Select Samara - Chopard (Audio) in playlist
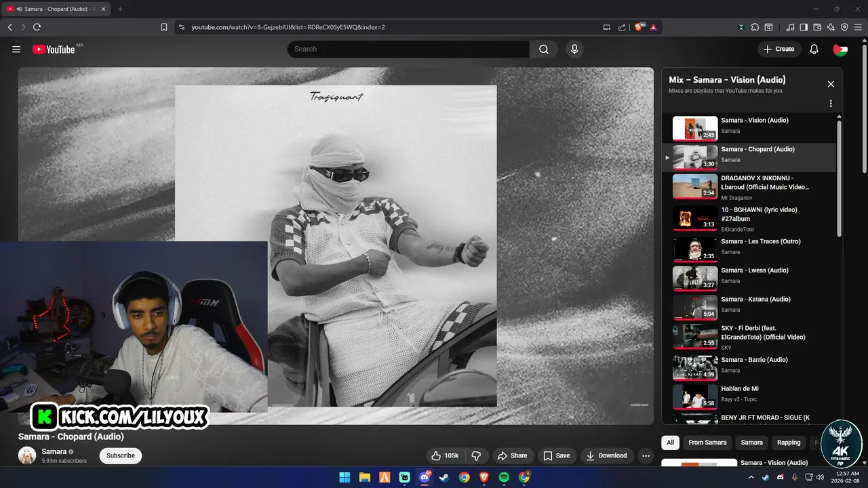This screenshot has height=488, width=868. point(749,157)
